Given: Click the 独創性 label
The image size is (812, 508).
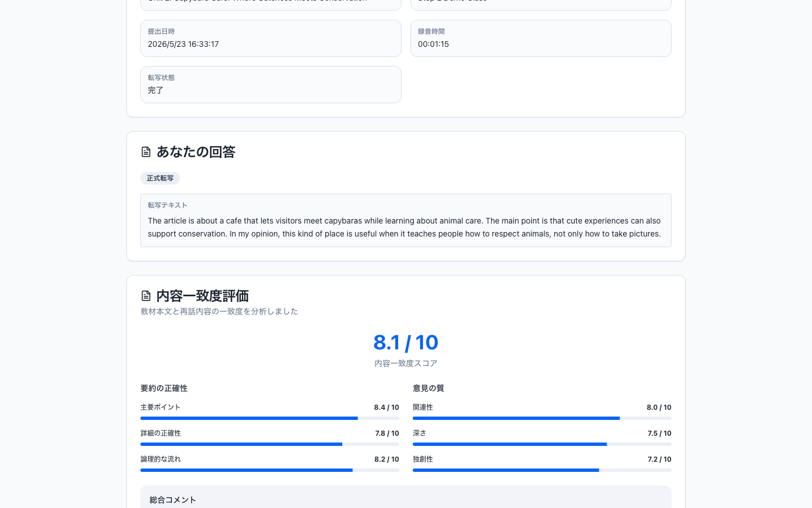Looking at the screenshot, I should (423, 459).
